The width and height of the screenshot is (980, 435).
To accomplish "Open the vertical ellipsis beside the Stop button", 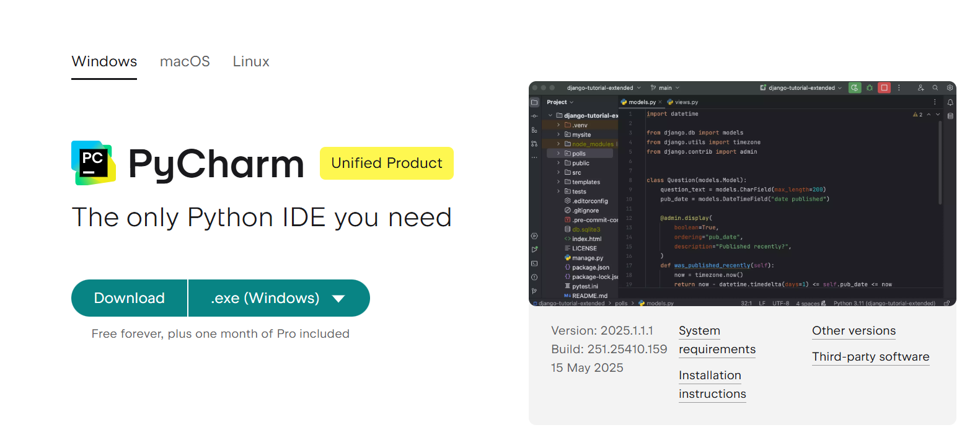I will [899, 88].
